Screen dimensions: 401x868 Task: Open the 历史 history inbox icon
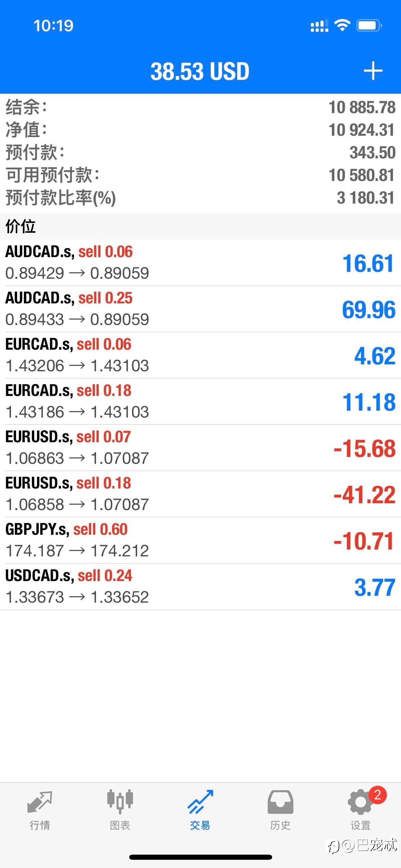click(x=280, y=802)
